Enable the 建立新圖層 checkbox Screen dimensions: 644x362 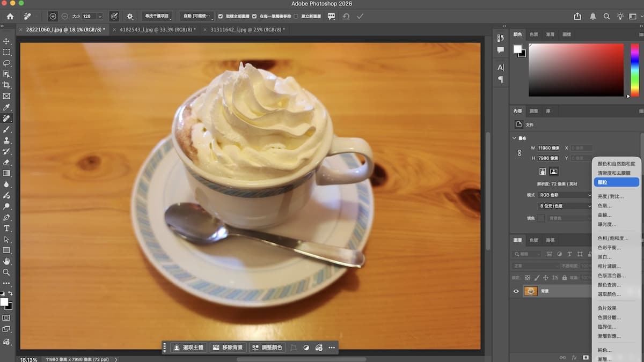click(x=296, y=17)
